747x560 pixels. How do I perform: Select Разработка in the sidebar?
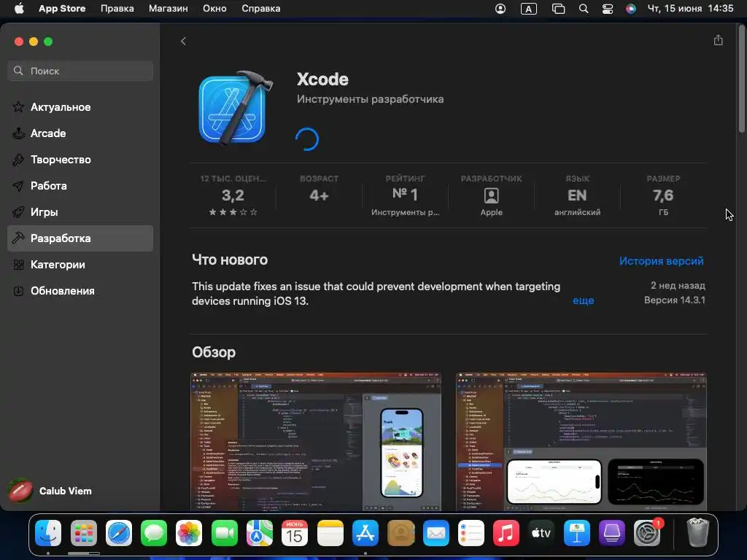click(80, 238)
